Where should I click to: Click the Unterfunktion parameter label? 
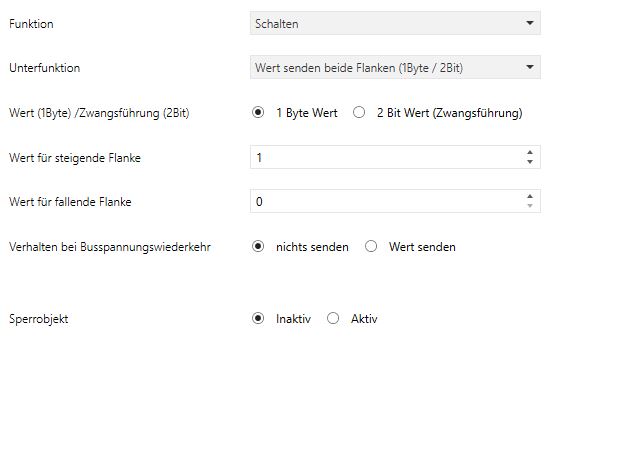(44, 68)
